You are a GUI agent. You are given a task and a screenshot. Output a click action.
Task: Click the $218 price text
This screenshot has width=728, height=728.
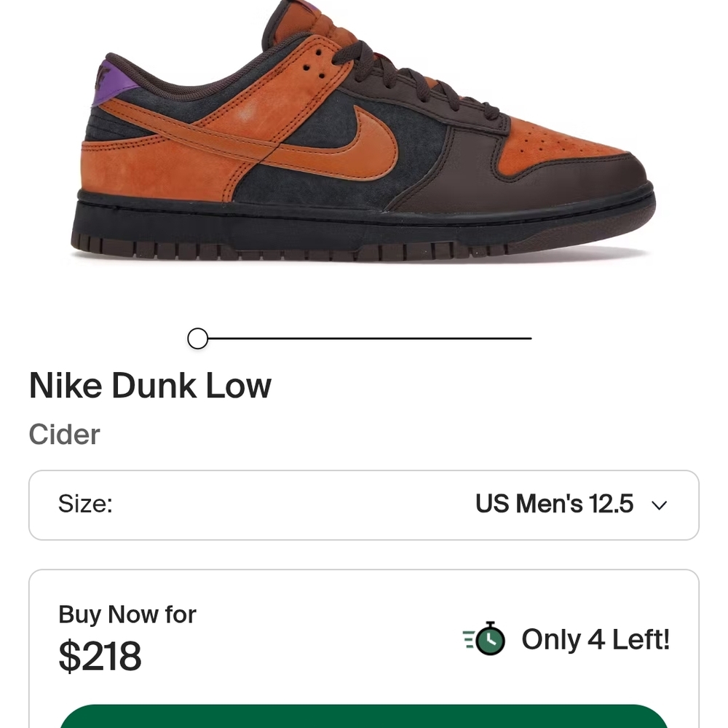pos(100,656)
